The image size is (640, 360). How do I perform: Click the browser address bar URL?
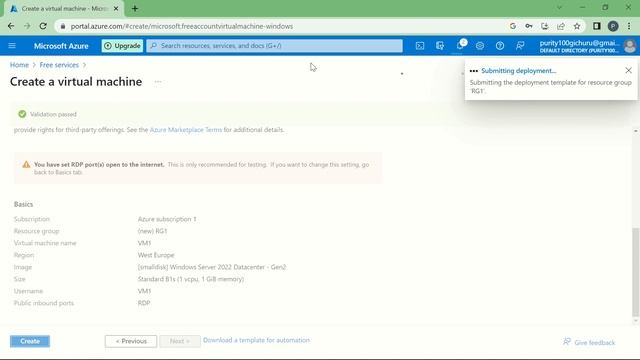[182, 26]
